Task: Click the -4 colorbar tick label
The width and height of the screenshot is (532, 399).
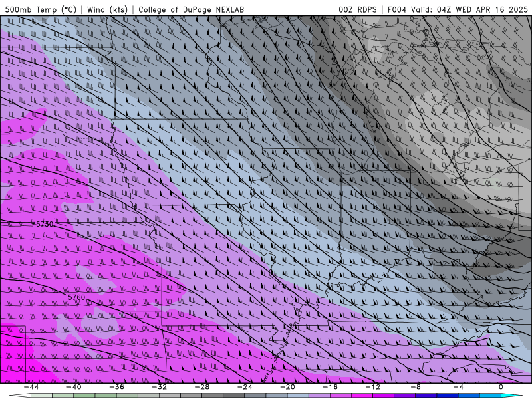Action: (458, 387)
